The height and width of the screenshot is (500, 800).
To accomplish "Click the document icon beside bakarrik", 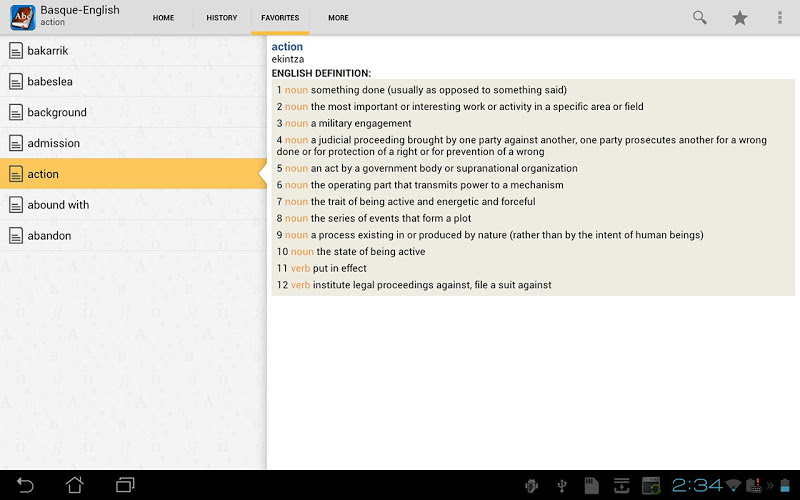I will (x=15, y=51).
